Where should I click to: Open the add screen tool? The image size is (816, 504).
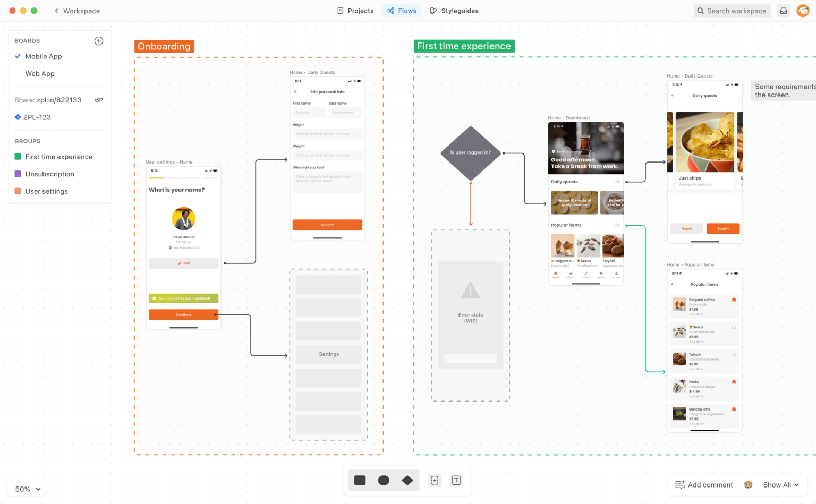click(435, 480)
